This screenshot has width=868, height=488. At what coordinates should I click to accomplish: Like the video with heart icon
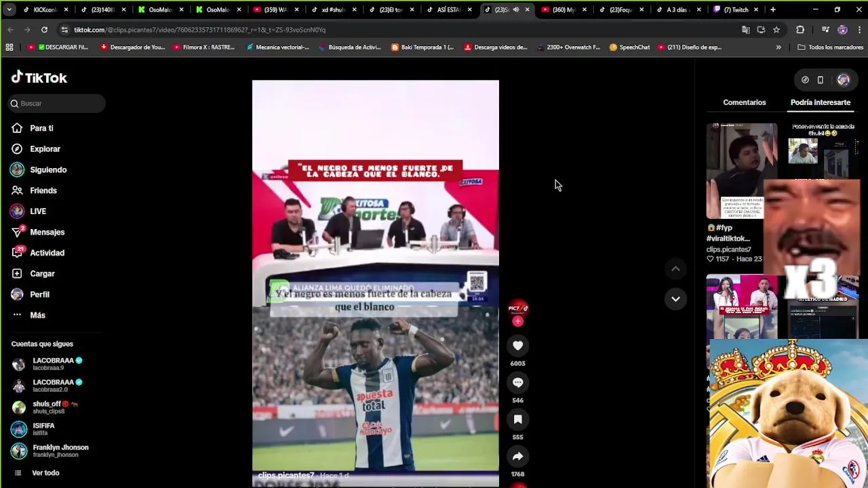[518, 346]
